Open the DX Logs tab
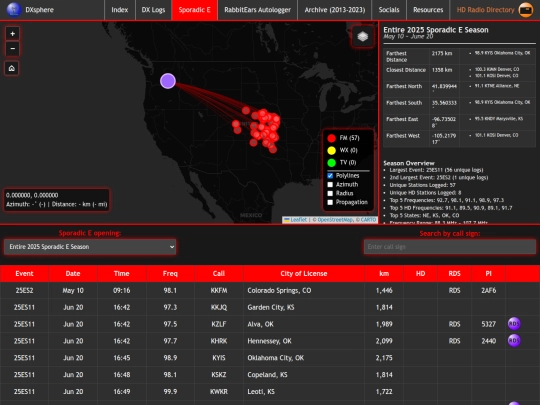 [x=153, y=10]
